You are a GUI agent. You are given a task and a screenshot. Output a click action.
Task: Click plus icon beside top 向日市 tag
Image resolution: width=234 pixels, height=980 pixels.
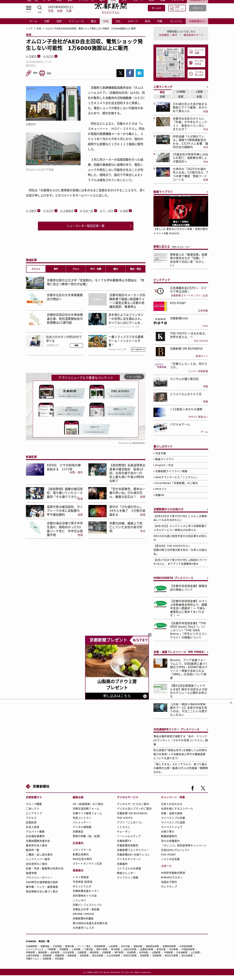[56, 56]
